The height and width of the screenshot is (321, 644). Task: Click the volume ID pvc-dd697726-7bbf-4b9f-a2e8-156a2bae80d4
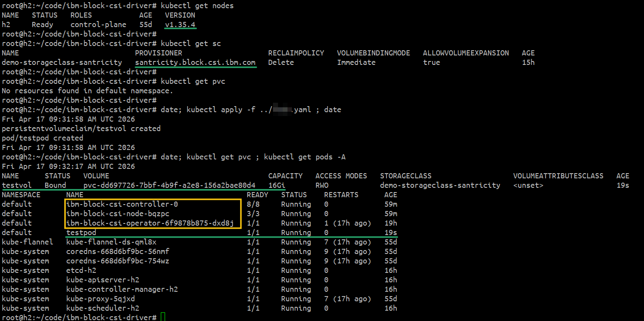coord(169,185)
